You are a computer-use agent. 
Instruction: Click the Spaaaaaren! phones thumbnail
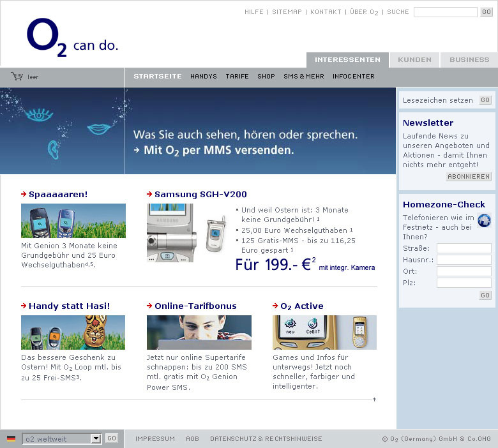pos(73,221)
